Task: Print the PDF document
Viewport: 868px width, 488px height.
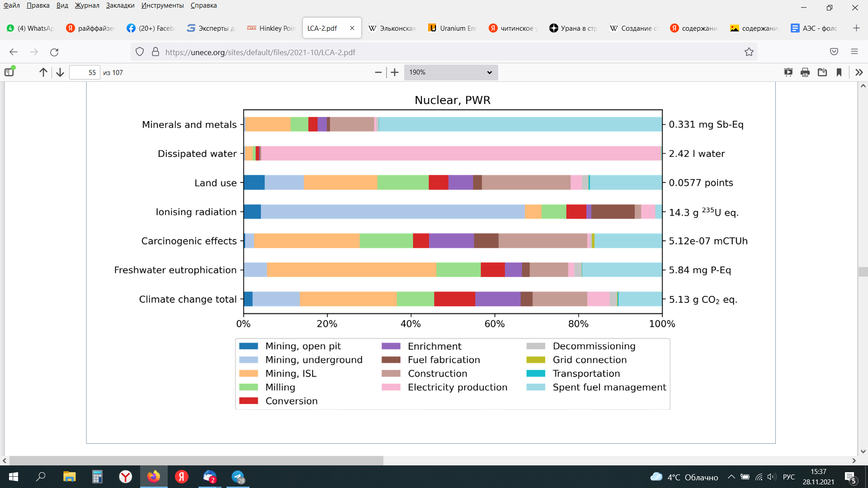Action: [805, 72]
